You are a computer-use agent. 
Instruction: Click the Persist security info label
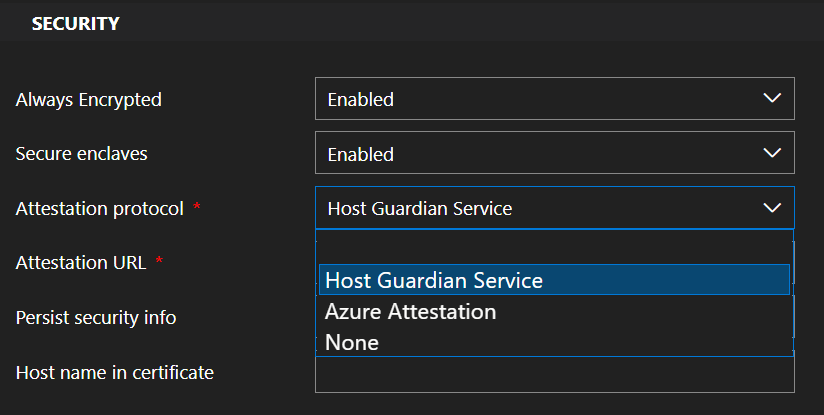96,318
